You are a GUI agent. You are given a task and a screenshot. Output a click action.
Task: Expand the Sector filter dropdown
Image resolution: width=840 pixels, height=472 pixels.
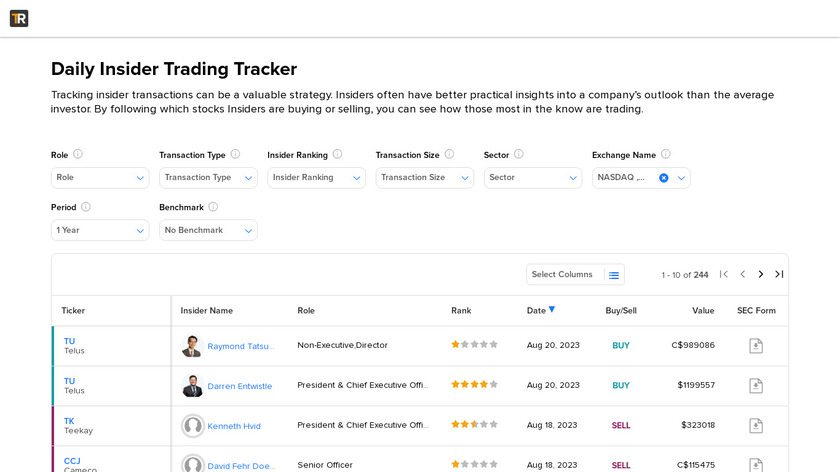click(x=532, y=178)
